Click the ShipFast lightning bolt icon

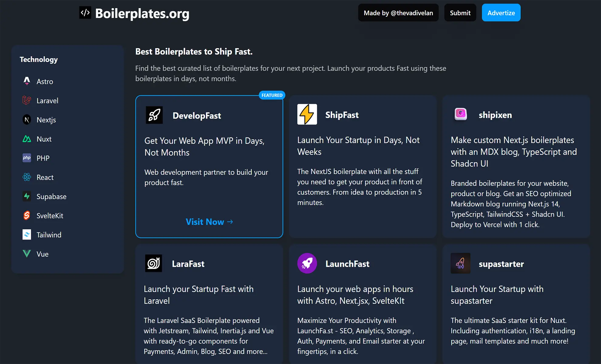pyautogui.click(x=307, y=114)
